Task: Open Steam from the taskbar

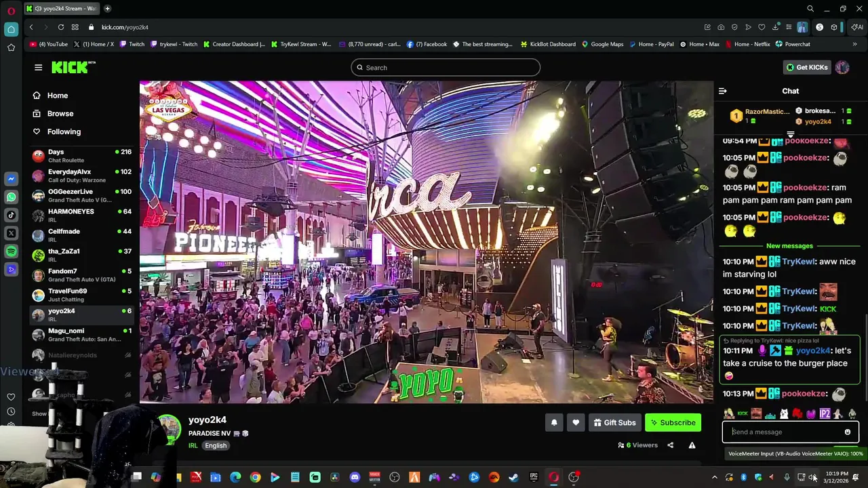Action: [513, 477]
